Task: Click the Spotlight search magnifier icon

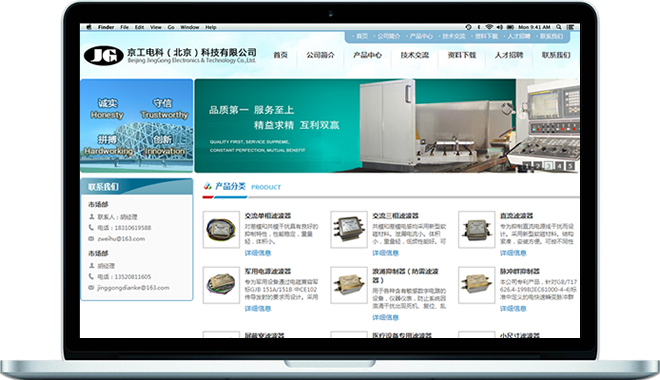Action: [559, 27]
